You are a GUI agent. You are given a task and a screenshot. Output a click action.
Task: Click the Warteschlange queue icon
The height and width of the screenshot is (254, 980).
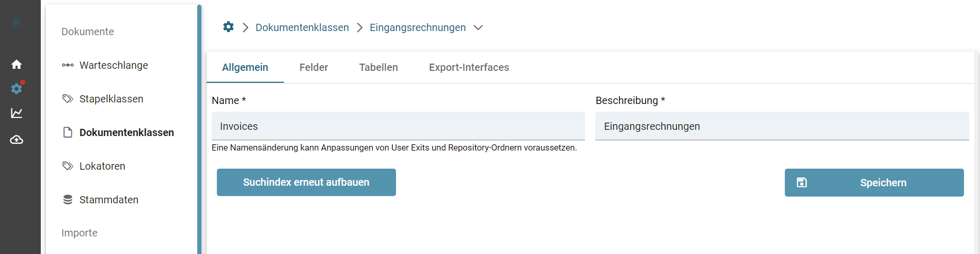click(x=68, y=65)
